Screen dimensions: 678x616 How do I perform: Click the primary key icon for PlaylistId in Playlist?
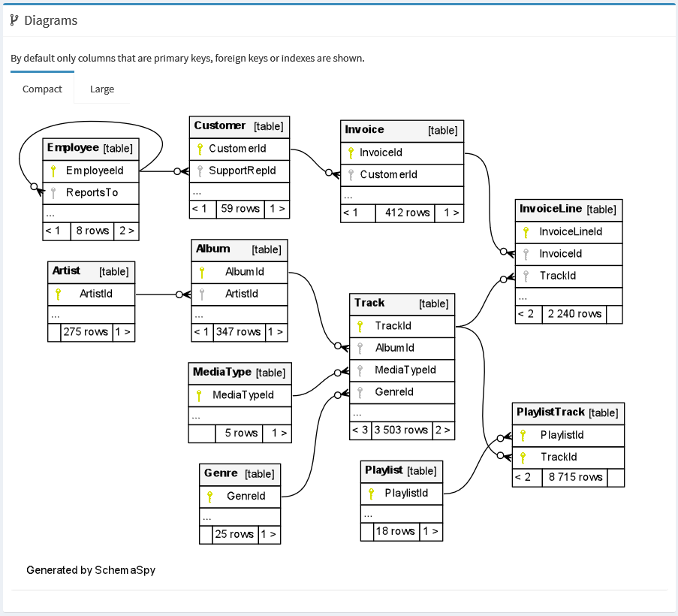[372, 494]
